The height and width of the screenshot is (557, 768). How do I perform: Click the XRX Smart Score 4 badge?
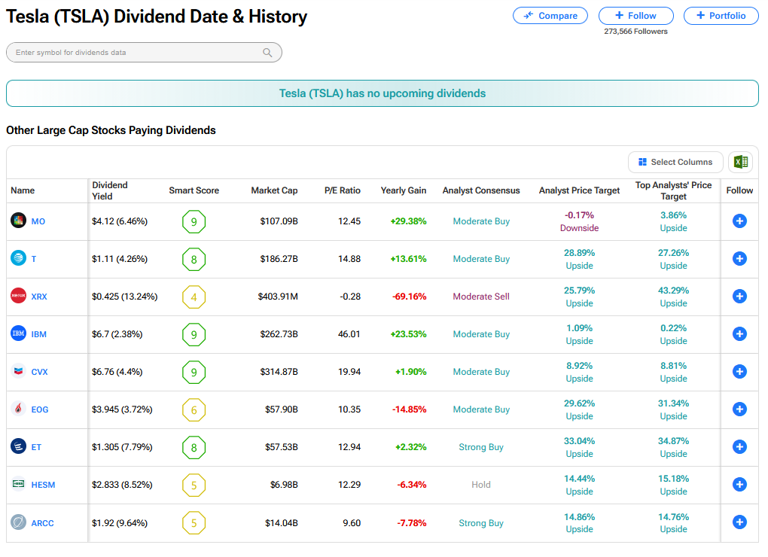(194, 297)
